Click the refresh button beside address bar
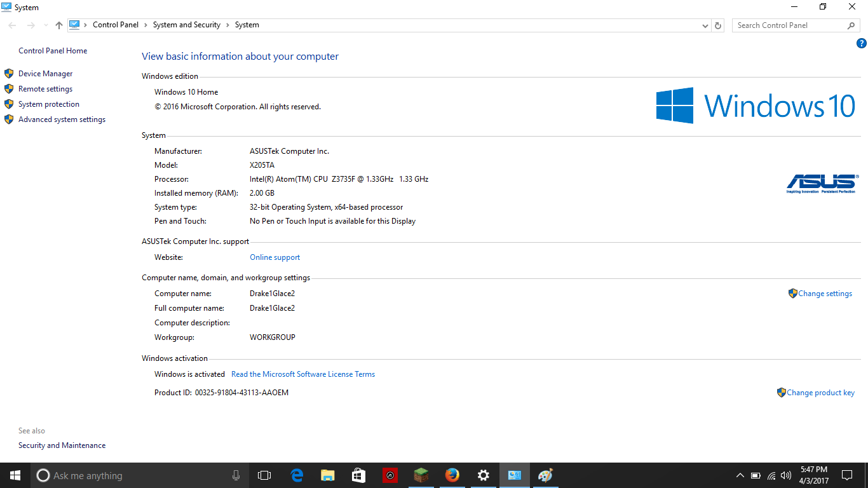The width and height of the screenshot is (868, 488). (718, 25)
